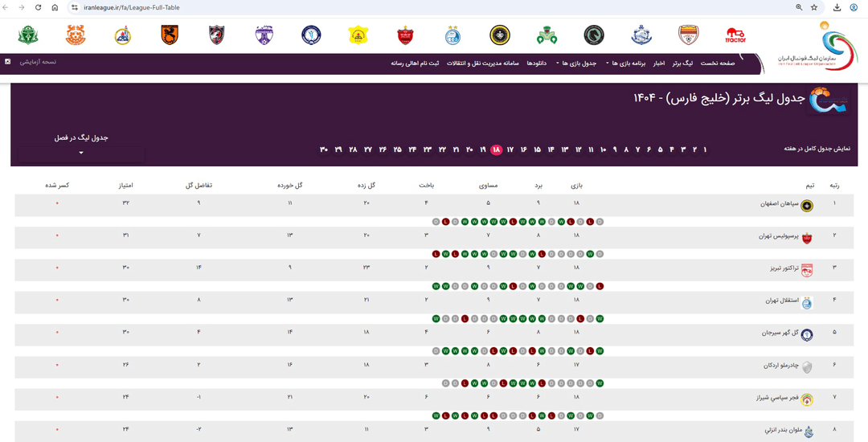Click the yellow-black Sepahan crest in top club bar
Screen dimensions: 868x442
(x=499, y=35)
